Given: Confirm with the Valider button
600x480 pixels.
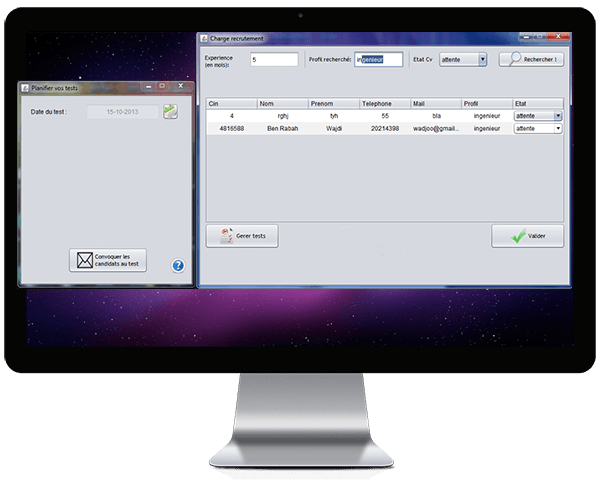Looking at the screenshot, I should pyautogui.click(x=527, y=236).
